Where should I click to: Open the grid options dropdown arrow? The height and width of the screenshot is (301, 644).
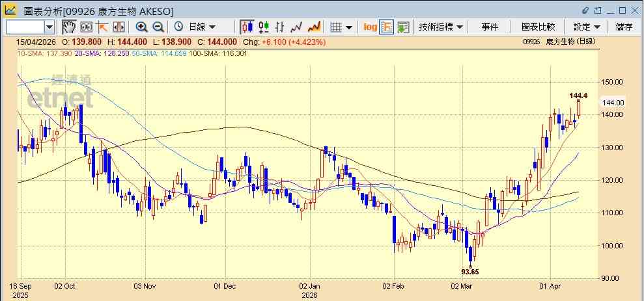tap(348, 27)
